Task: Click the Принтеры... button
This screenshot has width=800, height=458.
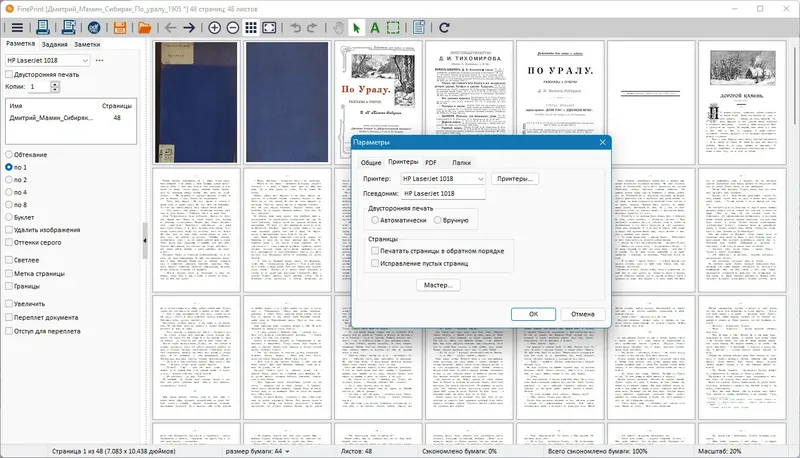Action: (515, 179)
